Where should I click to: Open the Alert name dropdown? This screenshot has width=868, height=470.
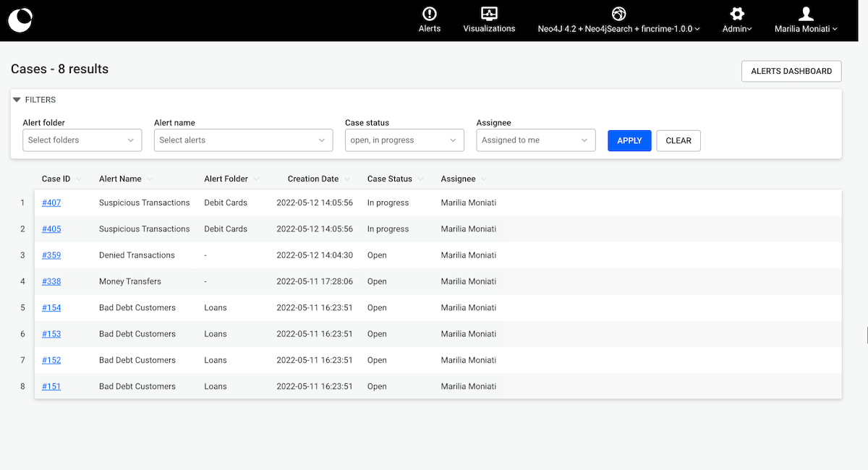pos(243,140)
